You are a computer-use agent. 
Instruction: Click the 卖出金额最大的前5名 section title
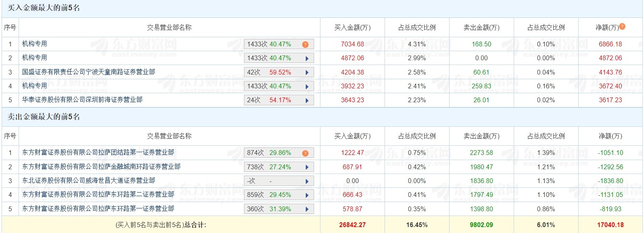(x=44, y=117)
